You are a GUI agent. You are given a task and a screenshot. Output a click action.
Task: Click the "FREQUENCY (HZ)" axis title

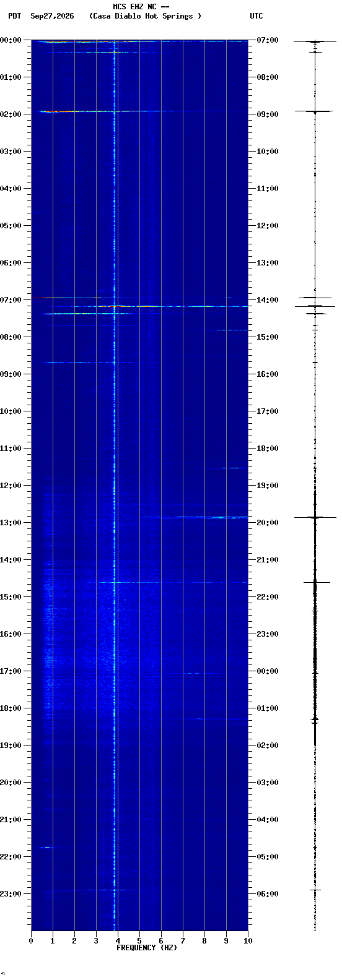147,948
